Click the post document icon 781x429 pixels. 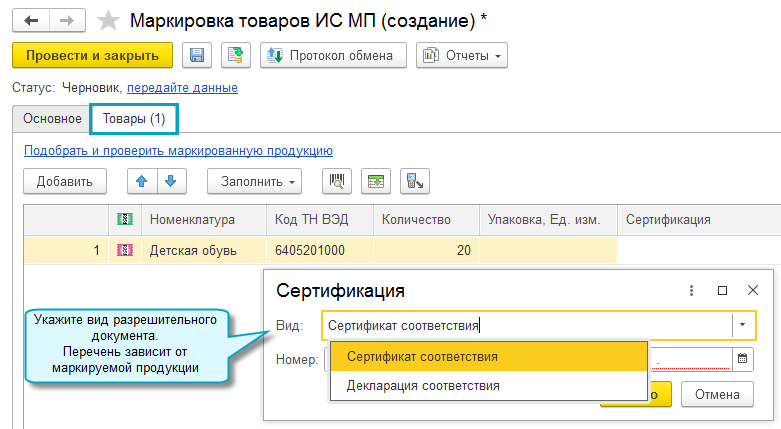coord(235,56)
